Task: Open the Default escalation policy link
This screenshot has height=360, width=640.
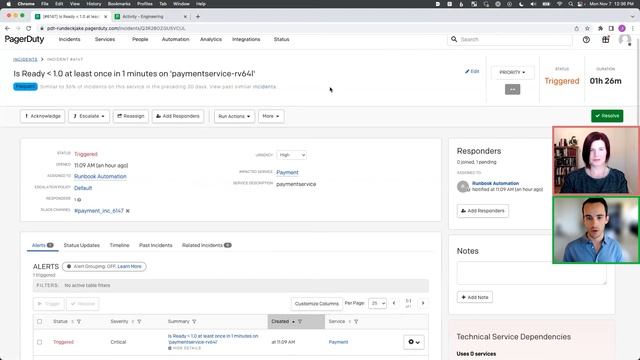Action: click(83, 188)
